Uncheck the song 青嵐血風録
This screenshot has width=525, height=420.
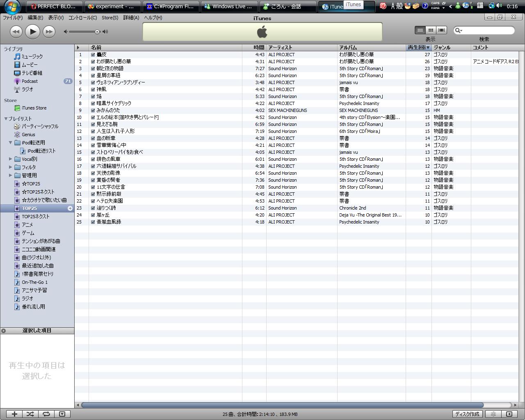(x=93, y=222)
